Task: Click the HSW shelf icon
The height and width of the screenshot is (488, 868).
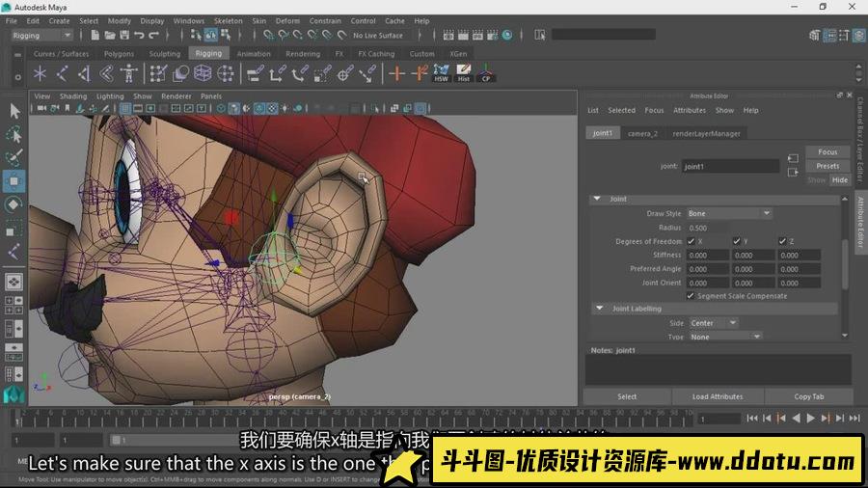Action: [441, 73]
